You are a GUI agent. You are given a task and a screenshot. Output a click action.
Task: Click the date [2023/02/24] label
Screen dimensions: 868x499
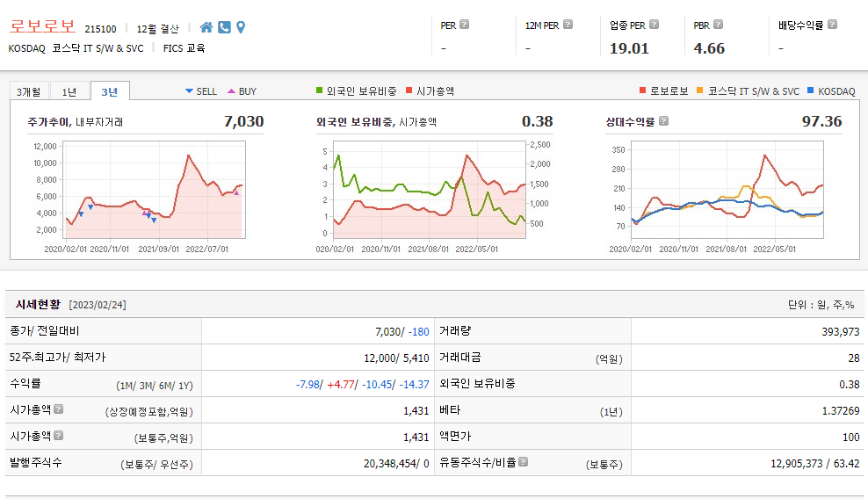pos(98,305)
